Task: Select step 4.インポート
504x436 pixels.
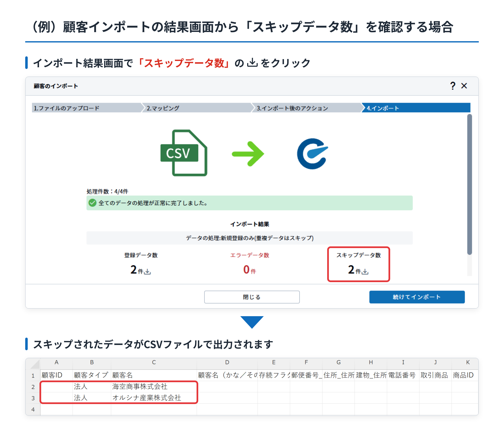Action: pyautogui.click(x=416, y=108)
